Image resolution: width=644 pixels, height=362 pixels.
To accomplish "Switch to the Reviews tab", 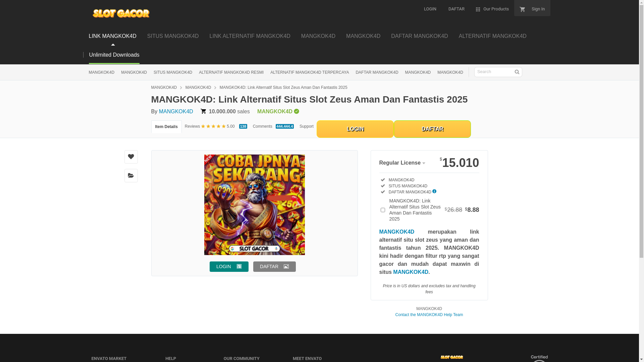I will point(192,126).
